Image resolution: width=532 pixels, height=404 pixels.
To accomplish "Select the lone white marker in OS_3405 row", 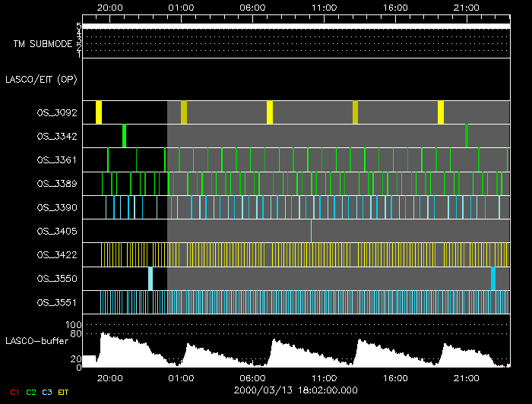I will pyautogui.click(x=311, y=230).
